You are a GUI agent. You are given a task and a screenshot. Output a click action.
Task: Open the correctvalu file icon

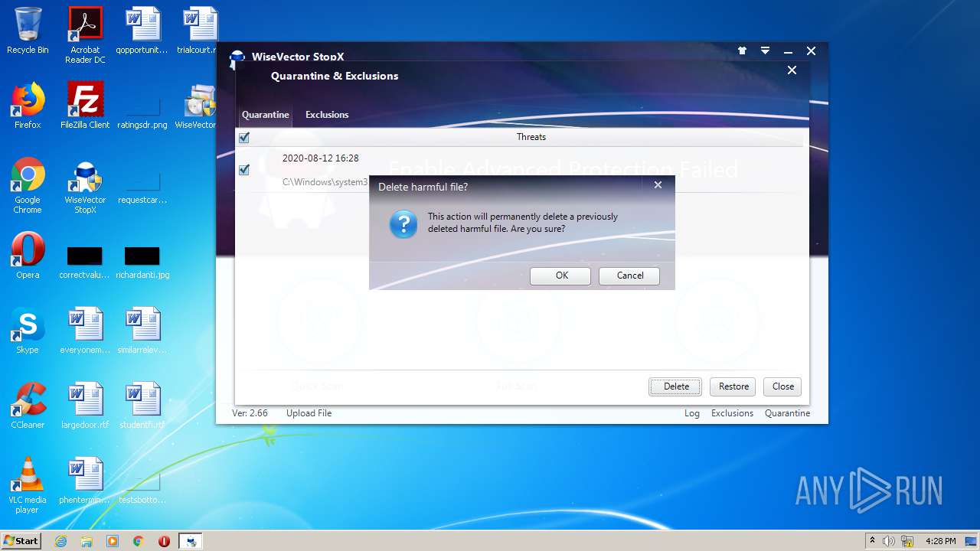(x=85, y=262)
